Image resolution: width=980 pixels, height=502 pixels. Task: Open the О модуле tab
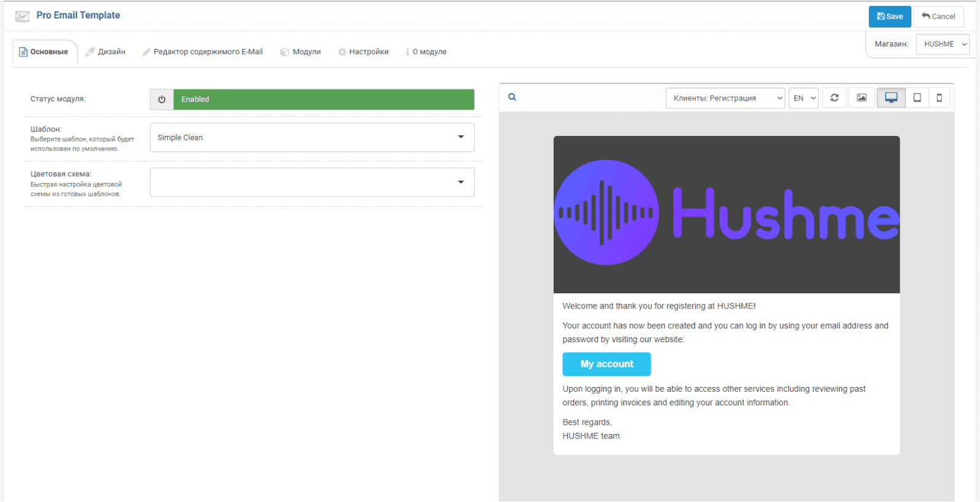(x=426, y=52)
